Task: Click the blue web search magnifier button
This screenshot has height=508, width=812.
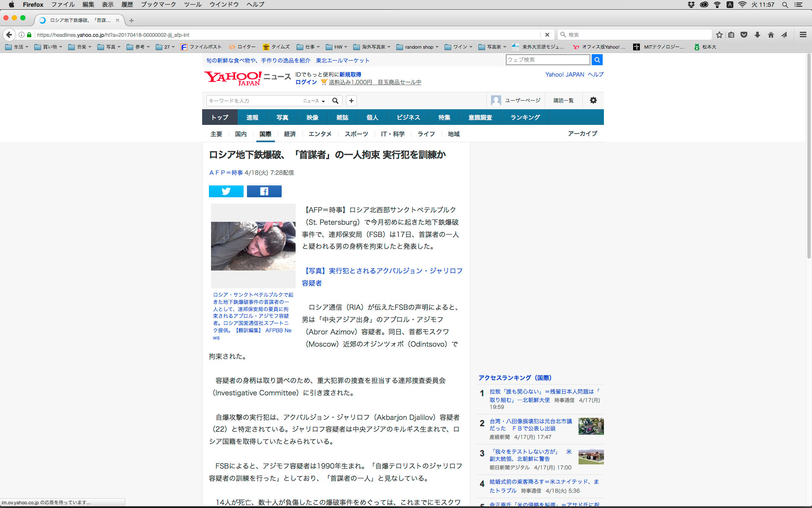Action: pos(597,60)
